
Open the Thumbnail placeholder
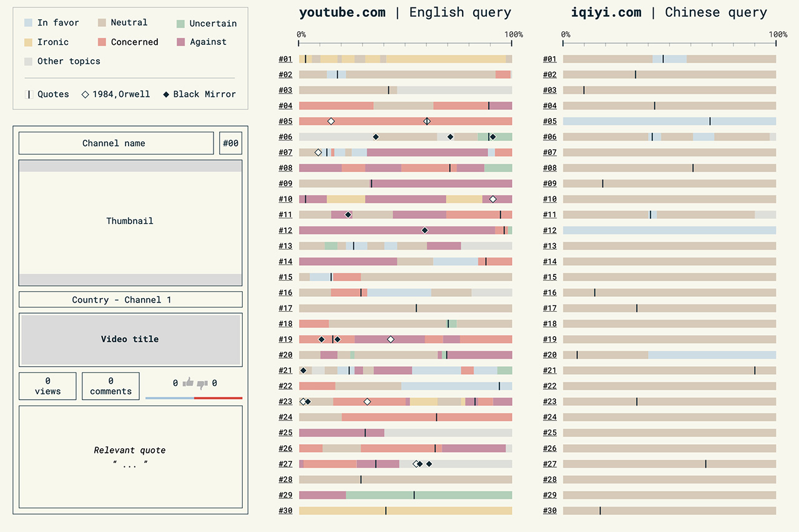click(130, 223)
